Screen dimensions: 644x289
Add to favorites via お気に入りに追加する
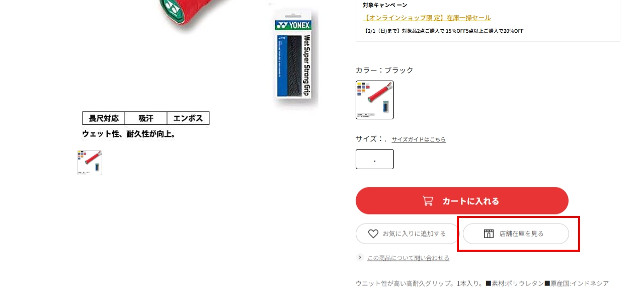[407, 234]
